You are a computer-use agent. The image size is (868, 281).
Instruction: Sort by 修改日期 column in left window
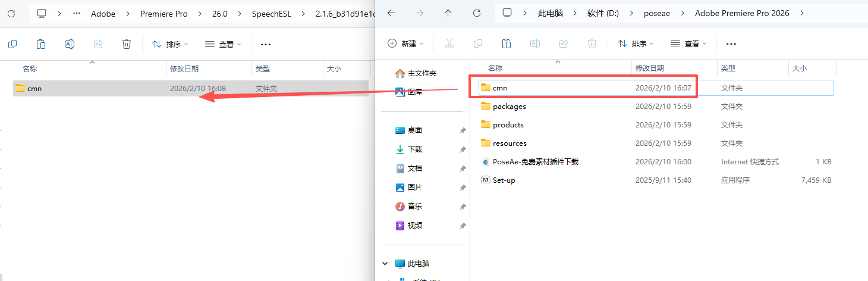pyautogui.click(x=184, y=69)
